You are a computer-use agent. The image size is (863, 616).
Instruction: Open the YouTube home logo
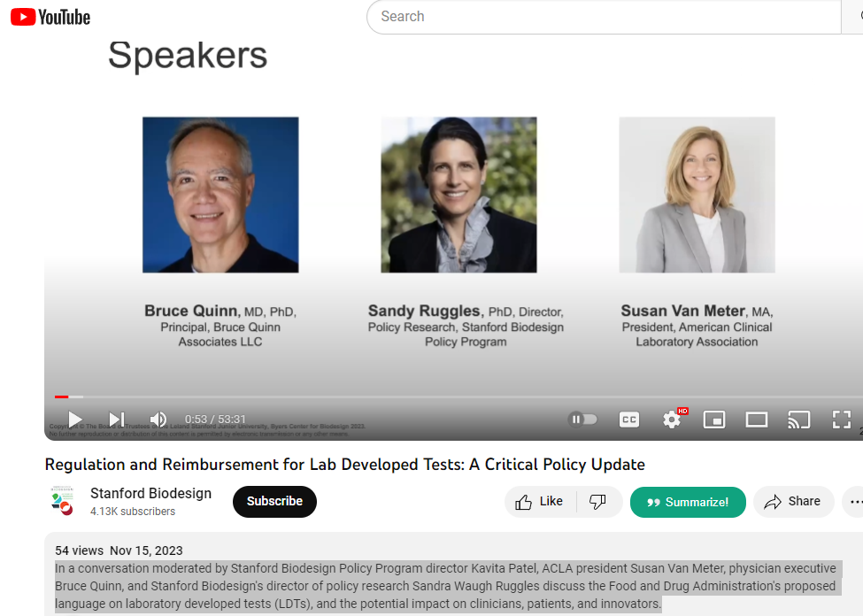[50, 17]
